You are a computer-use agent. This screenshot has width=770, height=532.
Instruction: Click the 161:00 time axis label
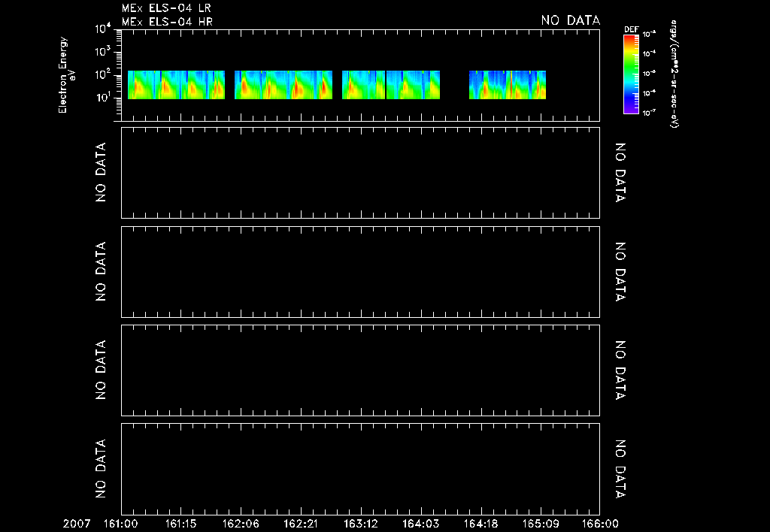pyautogui.click(x=121, y=524)
